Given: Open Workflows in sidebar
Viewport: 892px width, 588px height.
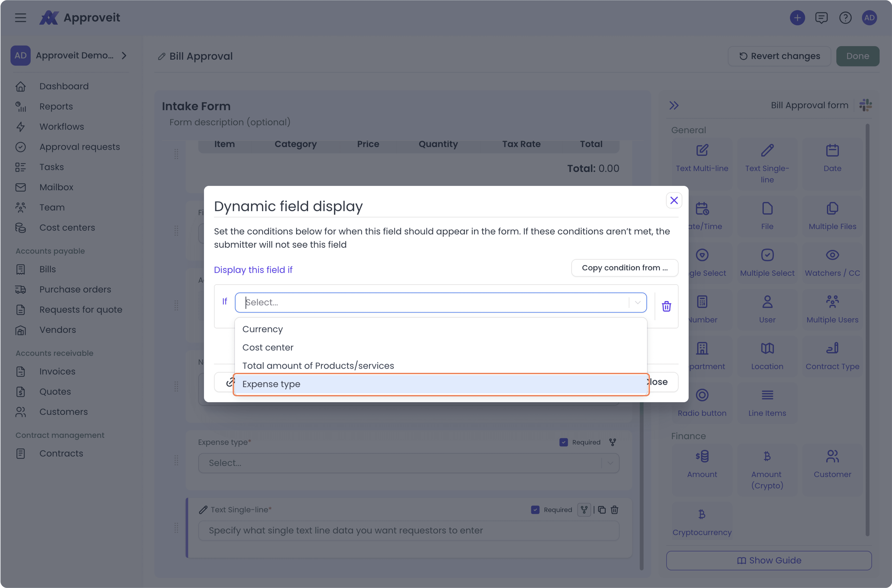Looking at the screenshot, I should [x=61, y=127].
